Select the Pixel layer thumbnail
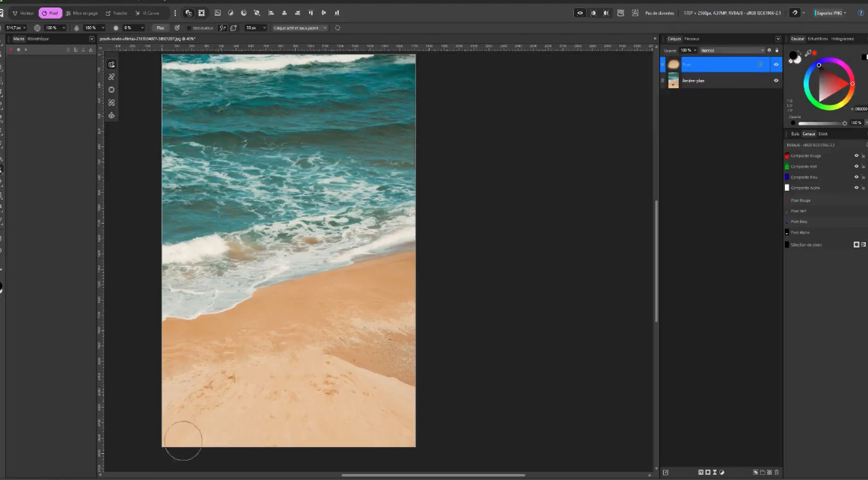Screen dimensions: 868x480 coord(673,65)
